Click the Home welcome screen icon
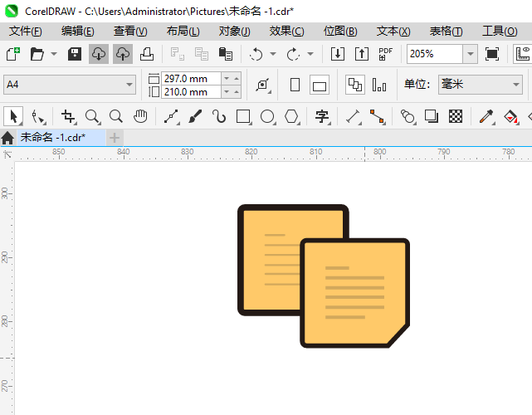Image resolution: width=532 pixels, height=415 pixels. click(x=7, y=138)
